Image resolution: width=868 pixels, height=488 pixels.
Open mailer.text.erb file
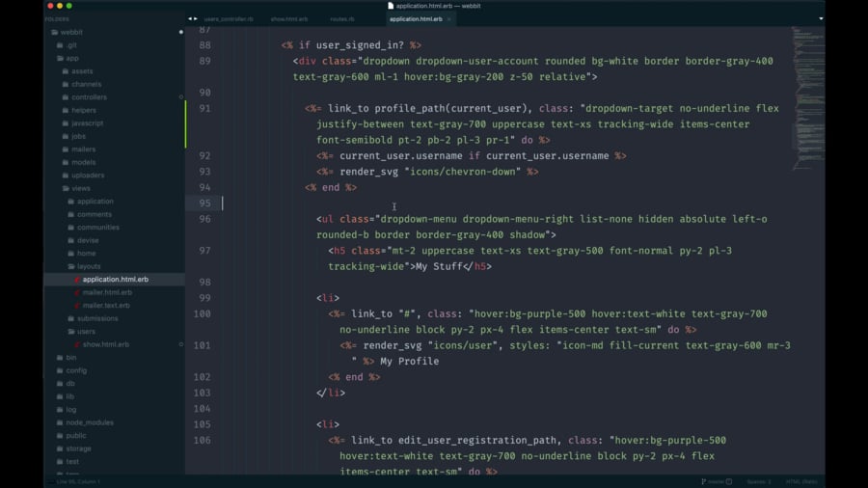point(106,306)
